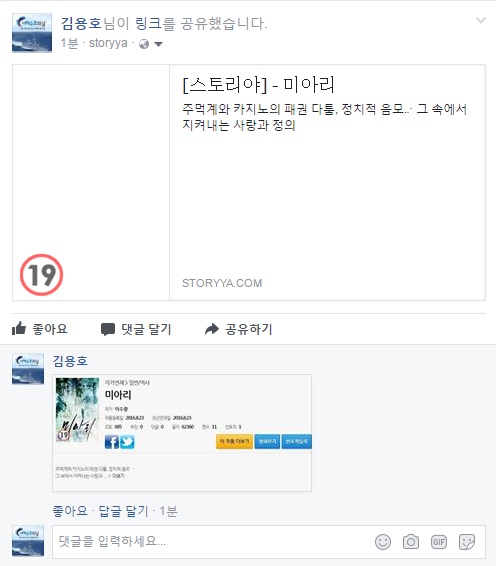Open the [스토리야] - 미아리 link title
Image resolution: width=496 pixels, height=566 pixels.
(x=258, y=84)
